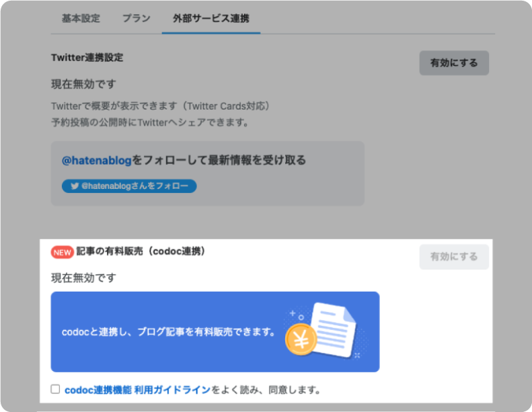Click 現在無効です status under Twitter連携設定
532x412 pixels.
[x=83, y=84]
